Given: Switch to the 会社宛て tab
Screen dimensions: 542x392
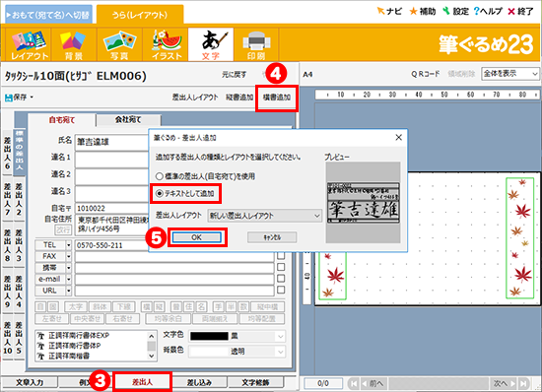Looking at the screenshot, I should pyautogui.click(x=128, y=120).
